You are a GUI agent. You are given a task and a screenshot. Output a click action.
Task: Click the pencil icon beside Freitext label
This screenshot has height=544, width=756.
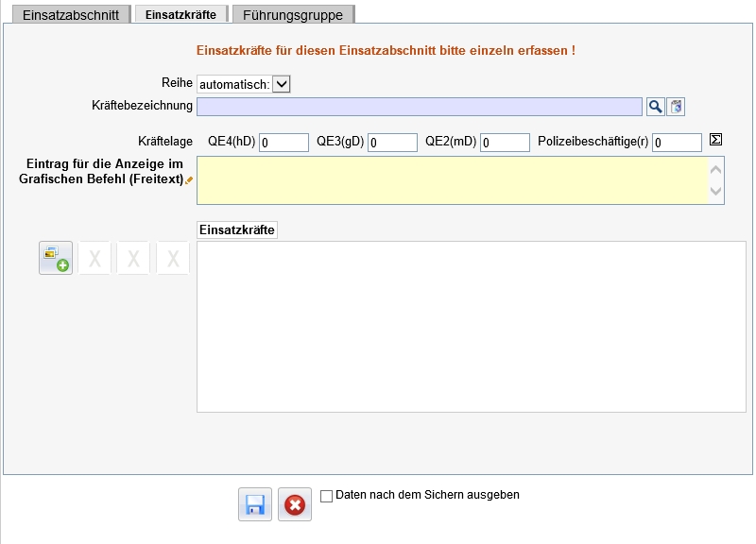189,179
